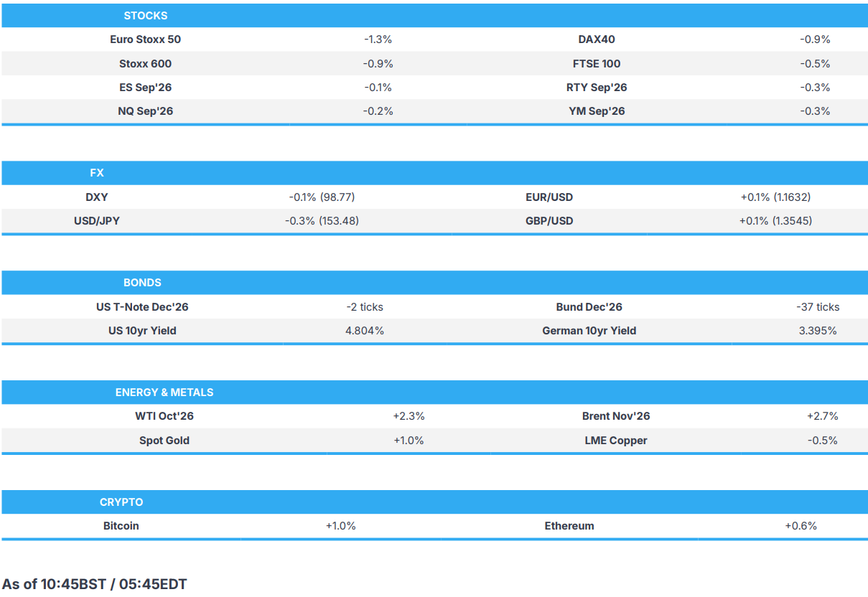Select the Euro Stoxx 50 label
Image resolution: width=868 pixels, height=597 pixels.
pyautogui.click(x=146, y=39)
